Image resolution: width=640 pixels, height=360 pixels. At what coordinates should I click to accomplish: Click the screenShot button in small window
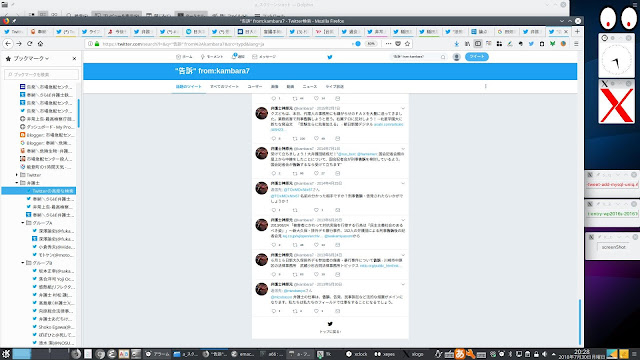pyautogui.click(x=613, y=247)
